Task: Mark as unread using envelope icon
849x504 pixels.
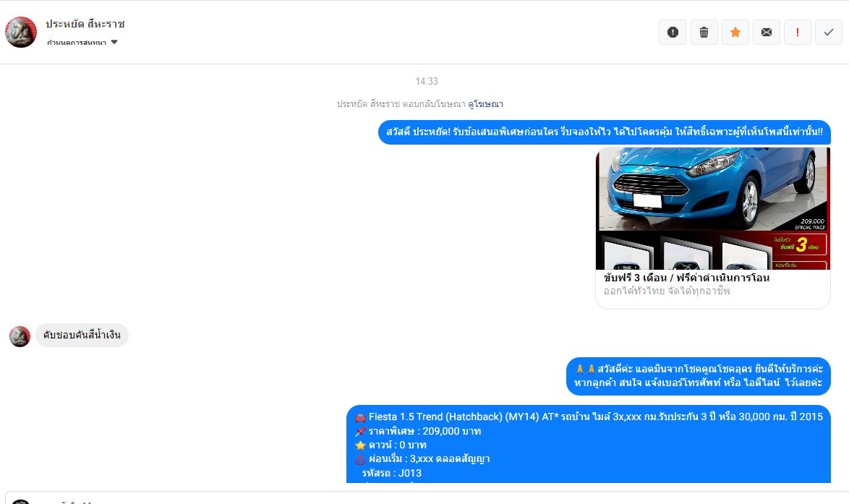Action: point(766,33)
